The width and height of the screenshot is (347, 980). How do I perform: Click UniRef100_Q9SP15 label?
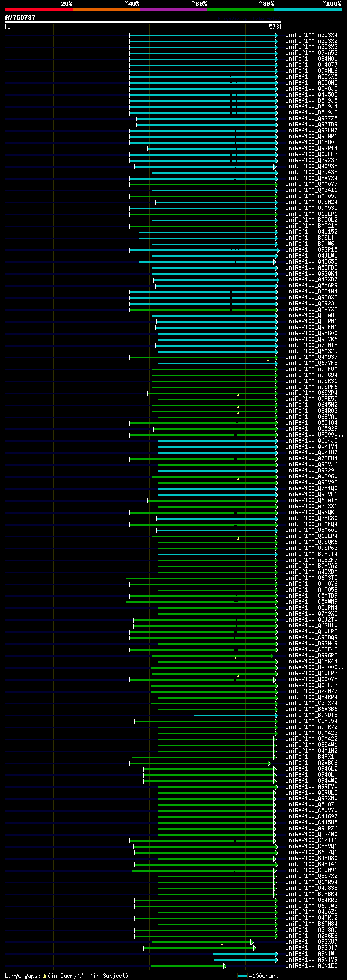(x=311, y=249)
